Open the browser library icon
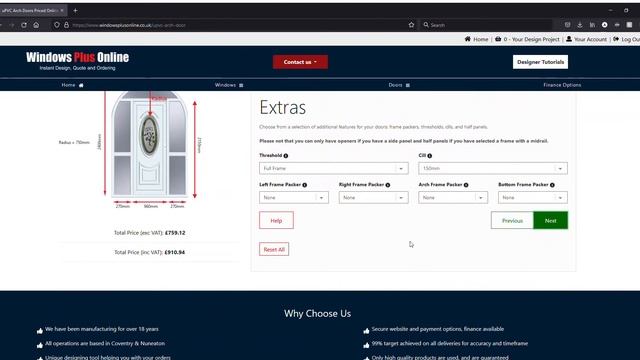The height and width of the screenshot is (360, 640). pyautogui.click(x=592, y=25)
